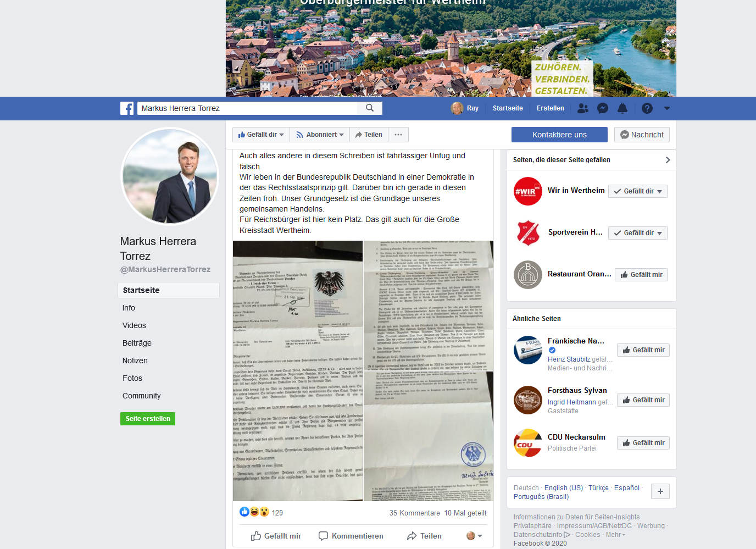Screen dimensions: 756x549
Task: Click the green 'Seite erstellen' button
Action: pyautogui.click(x=148, y=419)
